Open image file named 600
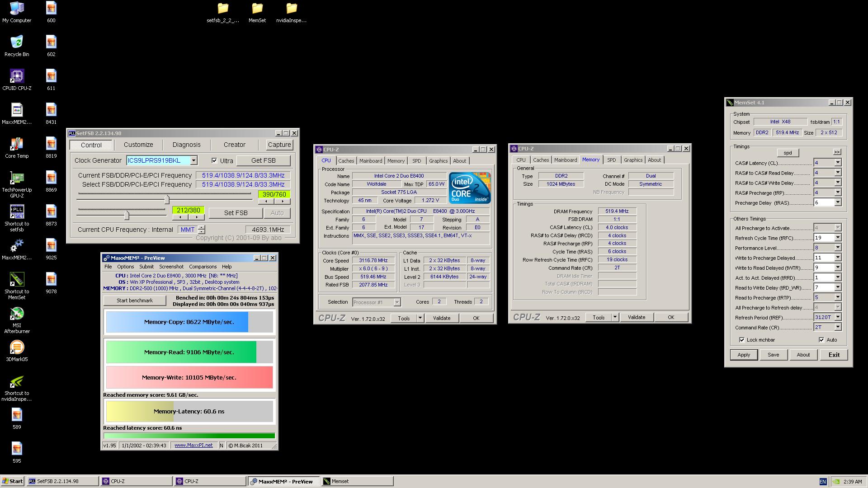868x488 pixels. [x=51, y=12]
